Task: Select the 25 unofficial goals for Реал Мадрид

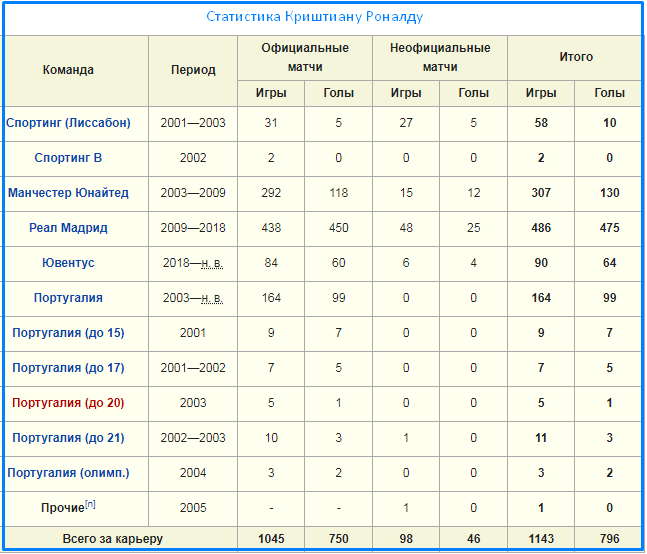Action: coord(474,228)
